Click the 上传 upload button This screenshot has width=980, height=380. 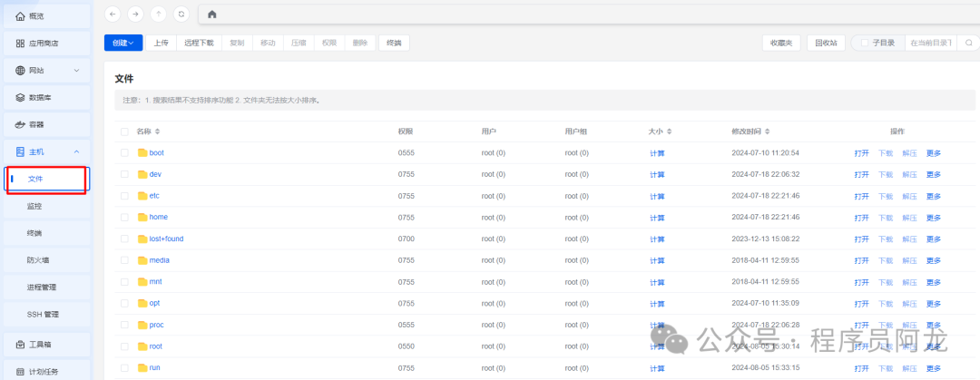161,43
